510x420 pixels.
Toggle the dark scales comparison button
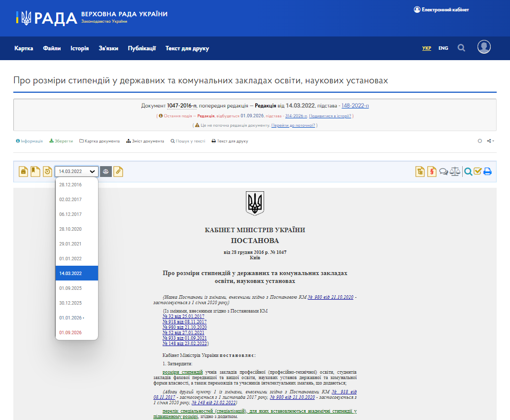point(106,171)
